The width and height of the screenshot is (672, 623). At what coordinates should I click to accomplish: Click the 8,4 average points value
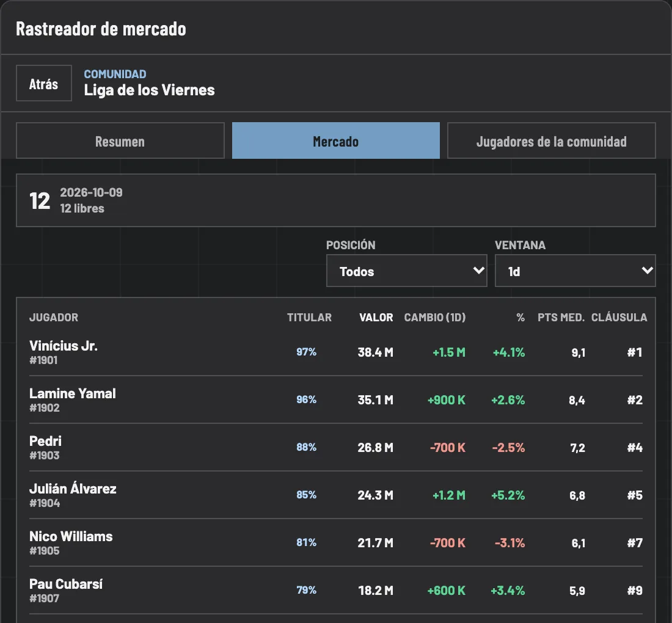577,400
